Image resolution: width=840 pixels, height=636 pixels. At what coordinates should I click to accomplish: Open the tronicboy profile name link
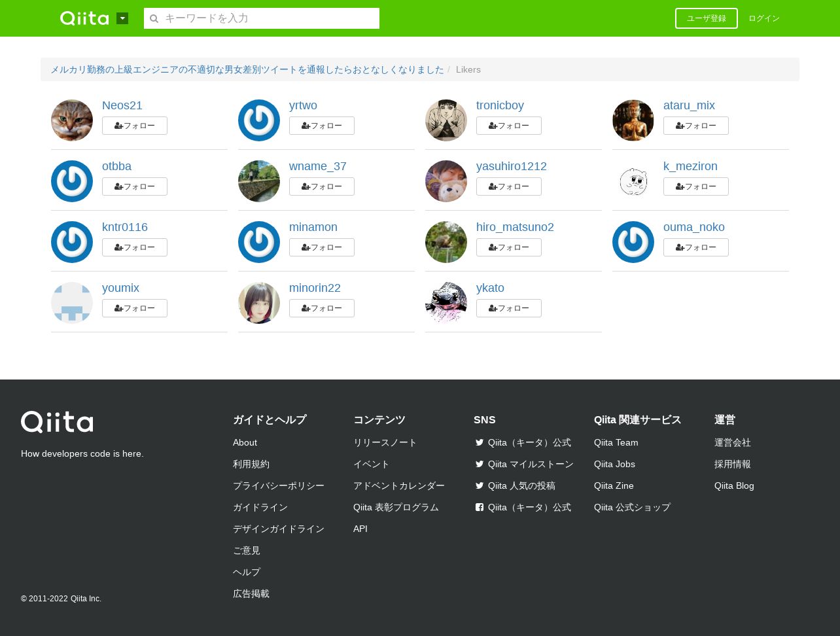500,105
